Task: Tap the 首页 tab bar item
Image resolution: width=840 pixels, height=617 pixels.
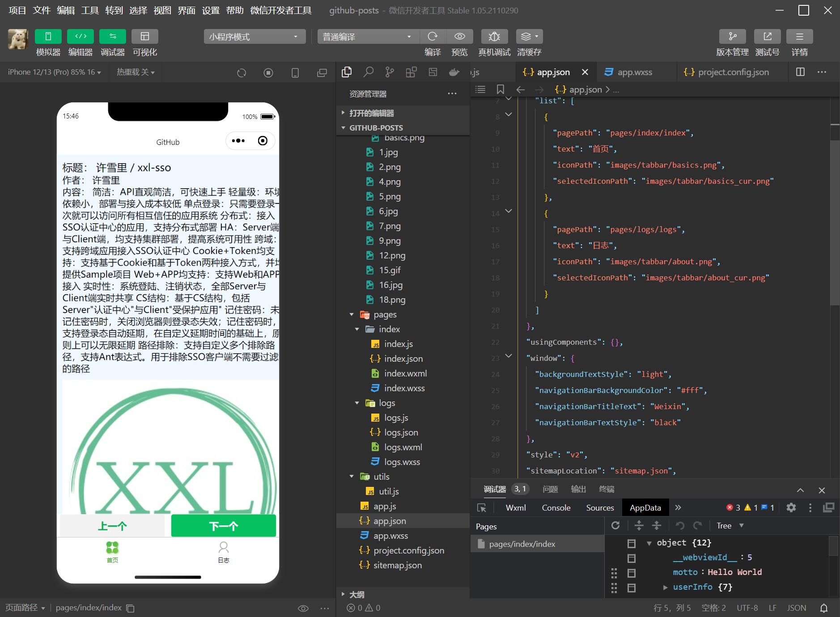Action: [x=112, y=552]
